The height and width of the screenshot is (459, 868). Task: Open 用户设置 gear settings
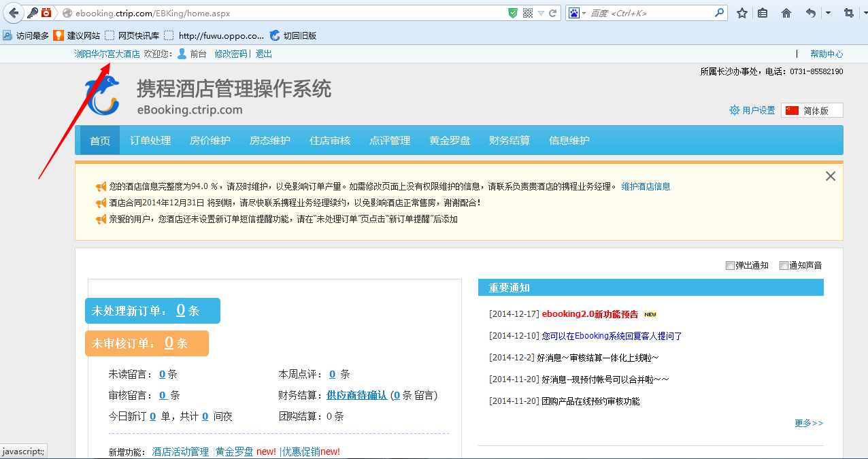click(x=752, y=110)
